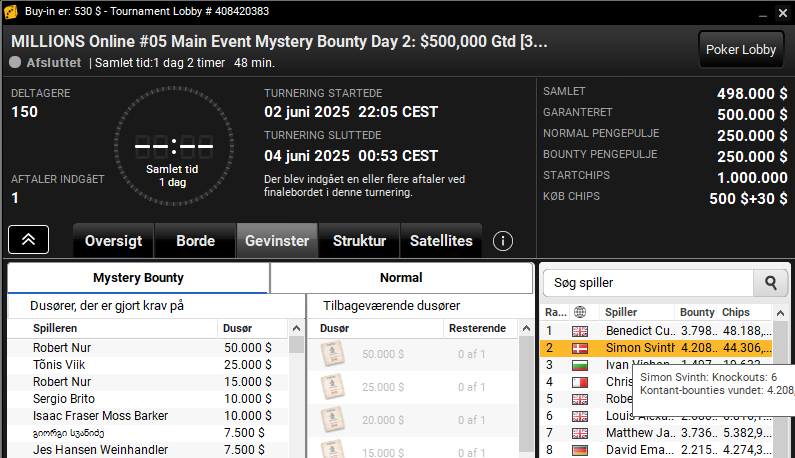Click the grey Afsluttet status dot
This screenshot has height=458, width=795.
[15, 62]
